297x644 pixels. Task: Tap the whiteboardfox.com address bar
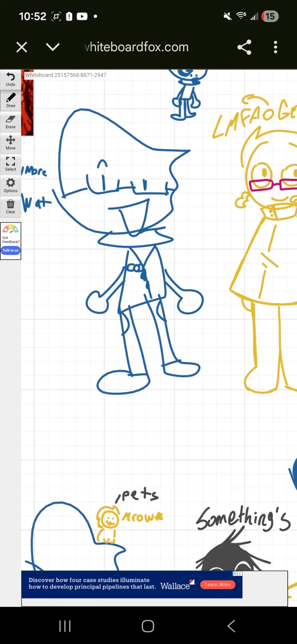pos(137,47)
